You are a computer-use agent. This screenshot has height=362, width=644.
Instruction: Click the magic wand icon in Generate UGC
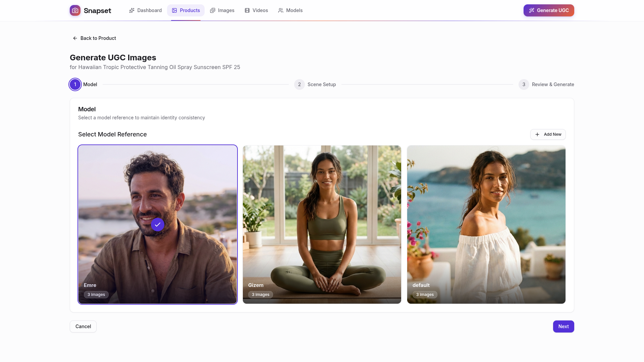click(532, 10)
